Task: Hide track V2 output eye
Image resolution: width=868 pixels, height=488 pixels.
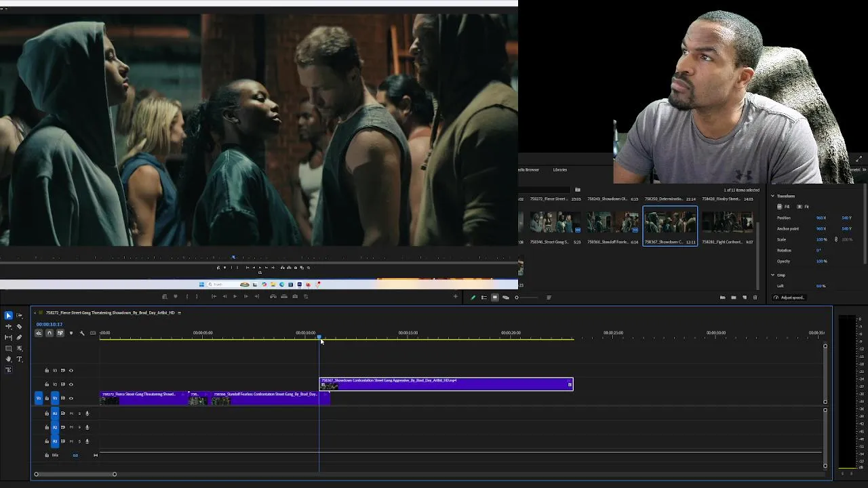Action: coord(71,384)
